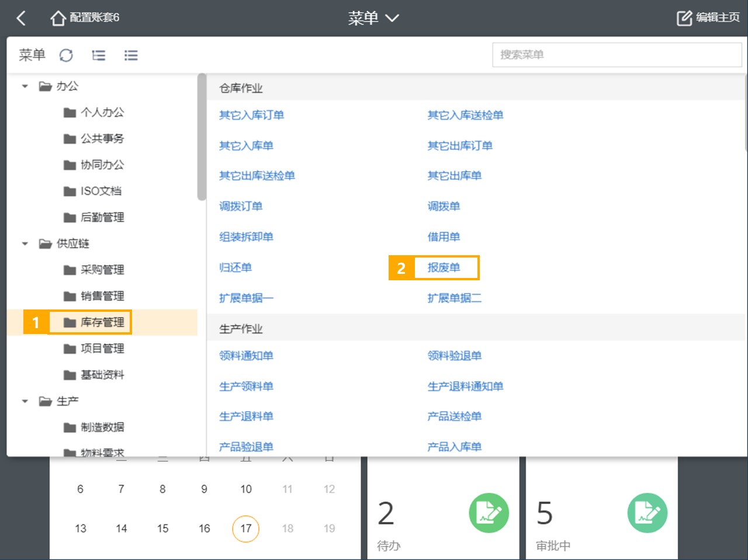Image resolution: width=748 pixels, height=560 pixels.
Task: Open the 其它入库单 link
Action: coord(246,146)
